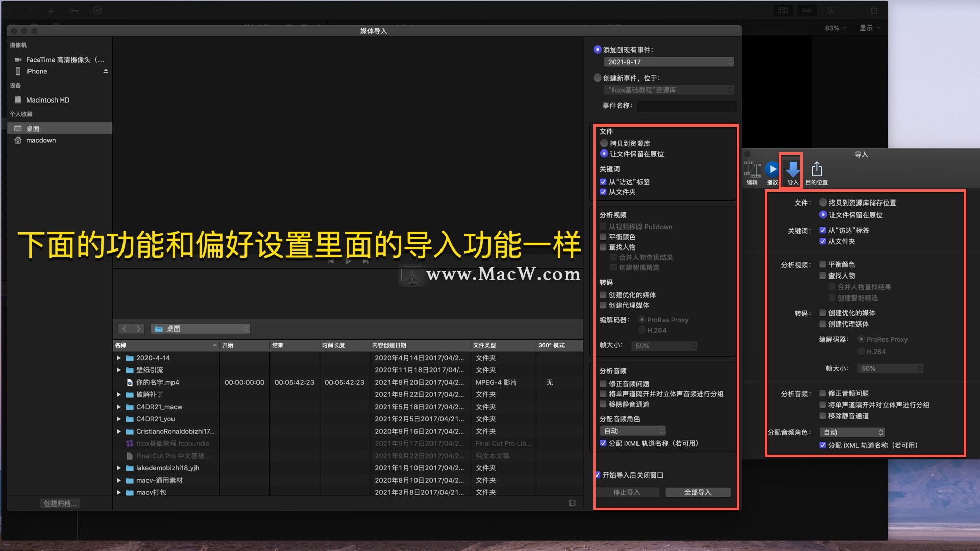
Task: Eject the iPhone device in sidebar
Action: pos(106,71)
